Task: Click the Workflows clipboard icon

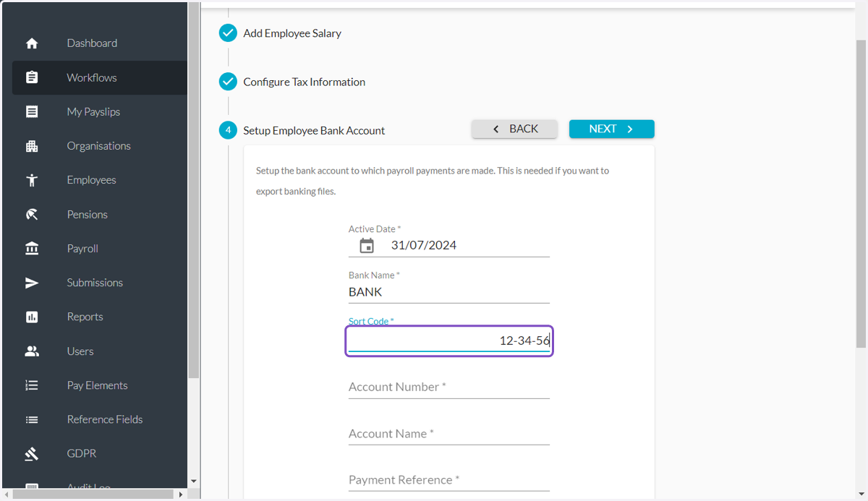Action: [x=32, y=77]
